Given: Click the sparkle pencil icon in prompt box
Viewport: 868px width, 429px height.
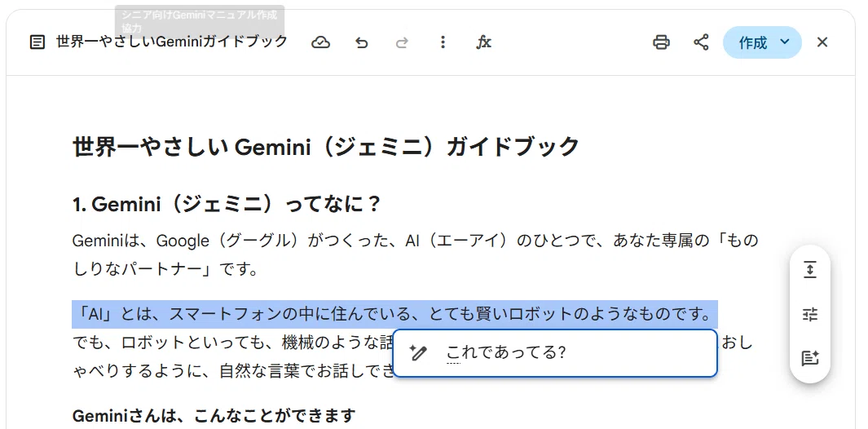Looking at the screenshot, I should [418, 352].
